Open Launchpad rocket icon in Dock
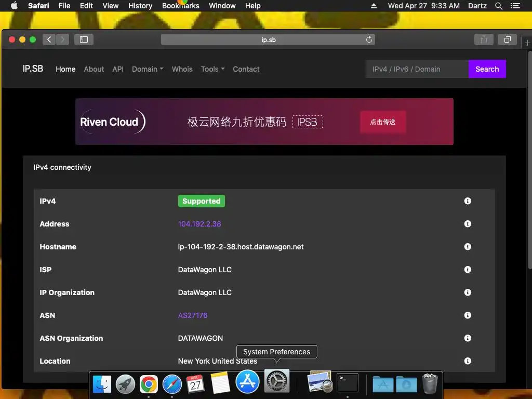This screenshot has height=399, width=532. [125, 384]
